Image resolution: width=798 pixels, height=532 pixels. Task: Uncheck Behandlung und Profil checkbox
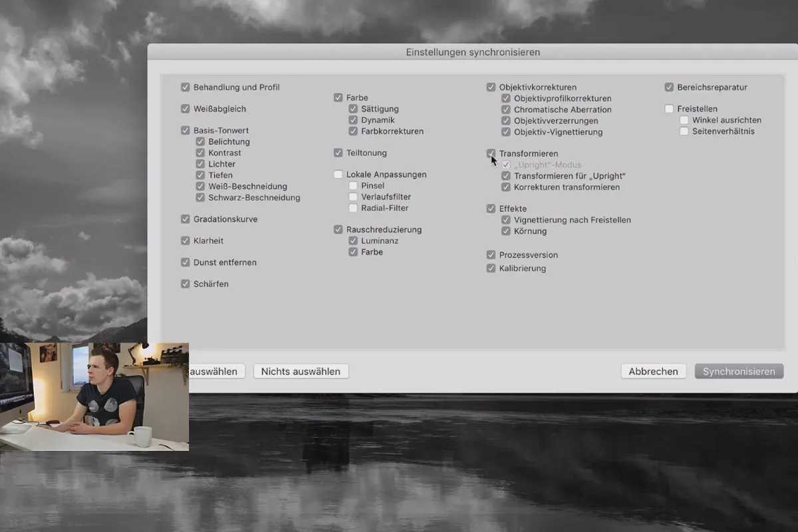(x=186, y=87)
